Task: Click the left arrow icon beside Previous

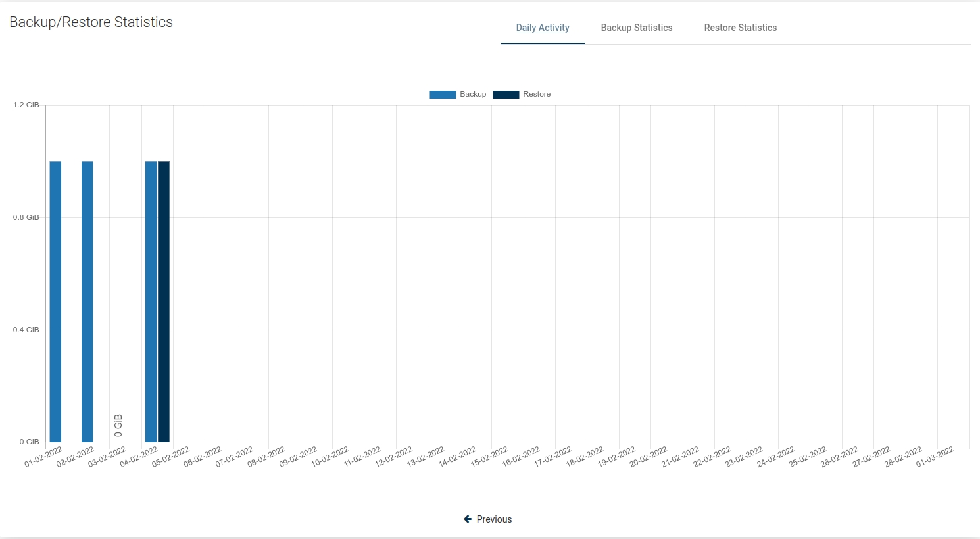Action: click(x=468, y=519)
